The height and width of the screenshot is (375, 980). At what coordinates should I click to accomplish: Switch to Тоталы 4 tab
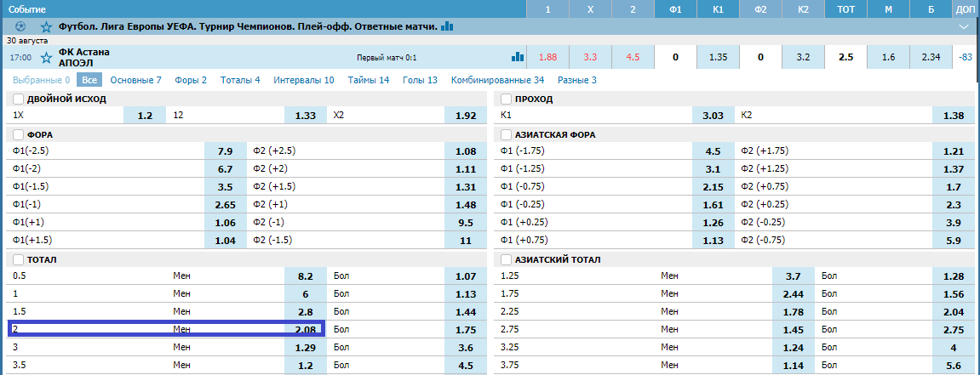(x=240, y=80)
